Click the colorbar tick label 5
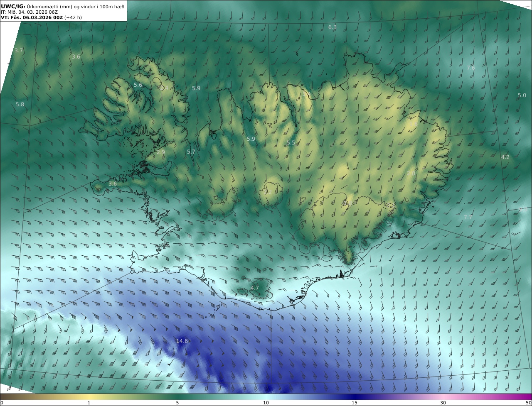 [177, 403]
